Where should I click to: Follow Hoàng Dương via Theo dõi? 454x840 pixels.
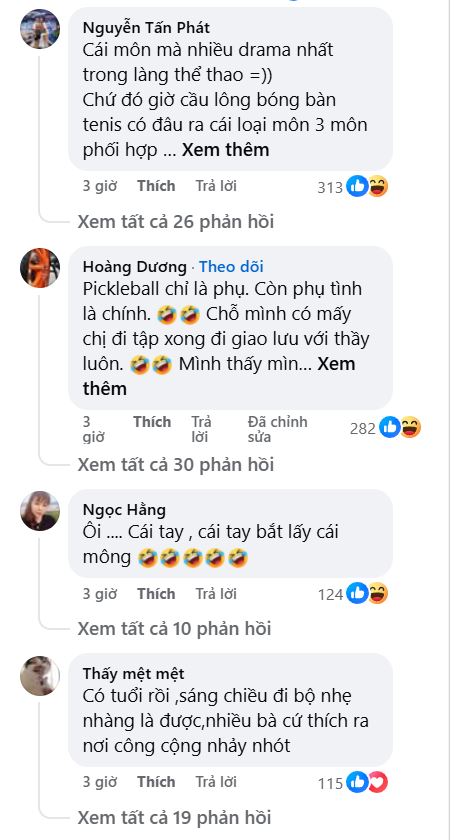tap(232, 266)
